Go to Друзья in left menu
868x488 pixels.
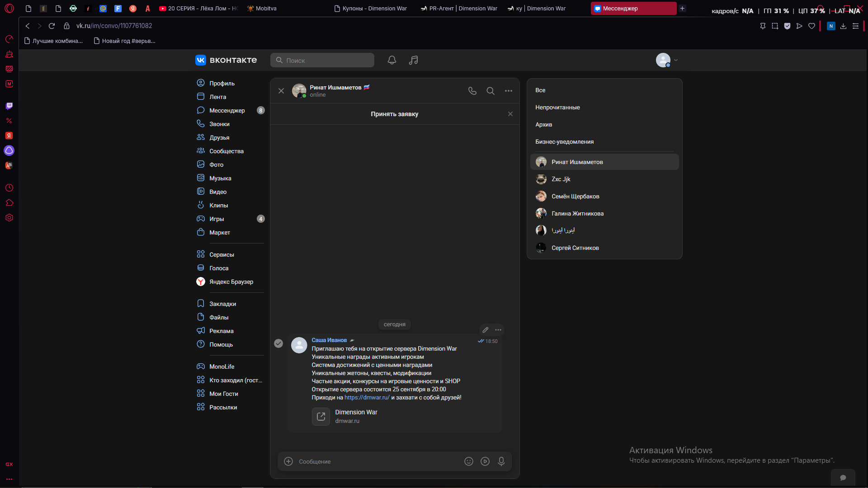point(231,137)
